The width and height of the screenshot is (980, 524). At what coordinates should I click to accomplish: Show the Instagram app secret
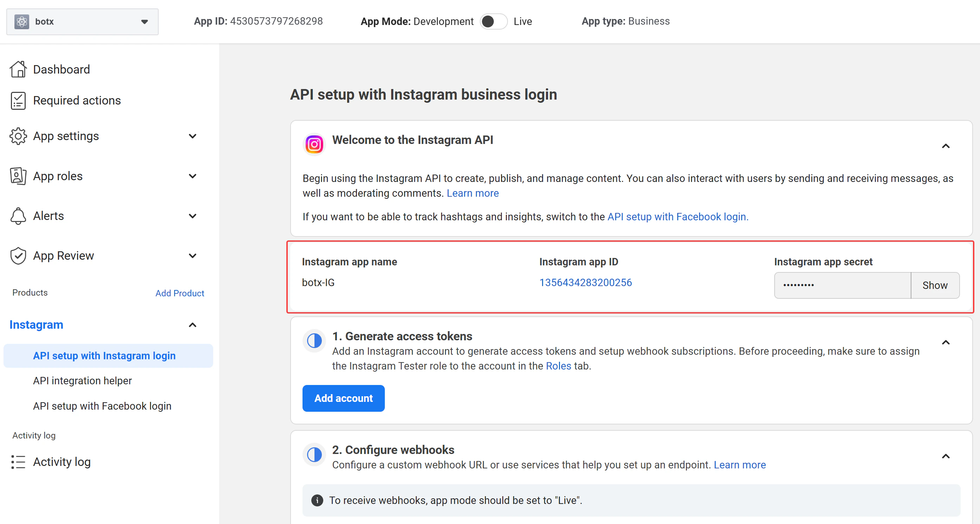(935, 285)
